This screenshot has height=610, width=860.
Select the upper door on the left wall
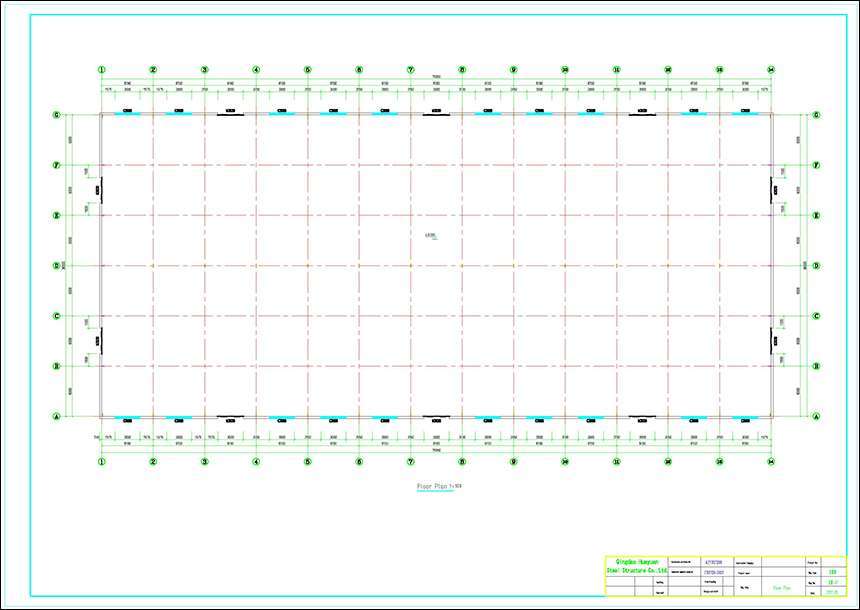[100, 190]
